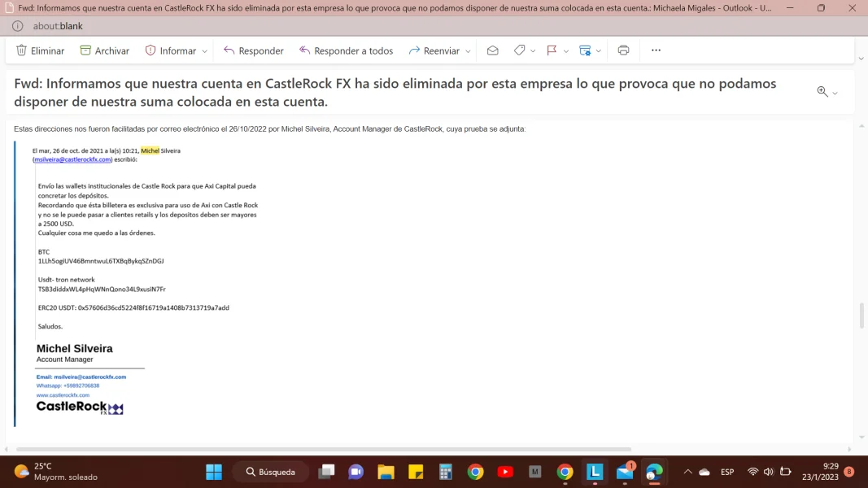Open Task View from the taskbar
868x488 pixels.
coord(326,472)
